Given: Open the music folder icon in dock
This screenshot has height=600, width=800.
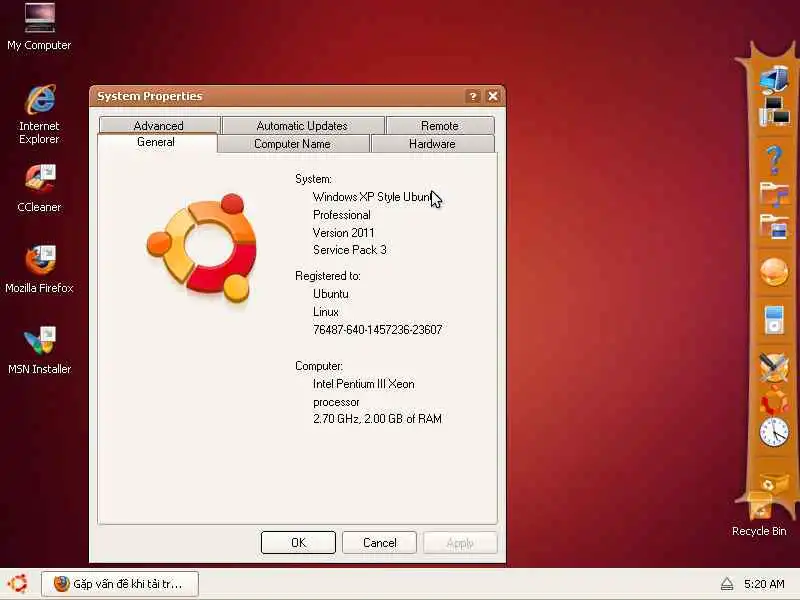Looking at the screenshot, I should click(774, 194).
